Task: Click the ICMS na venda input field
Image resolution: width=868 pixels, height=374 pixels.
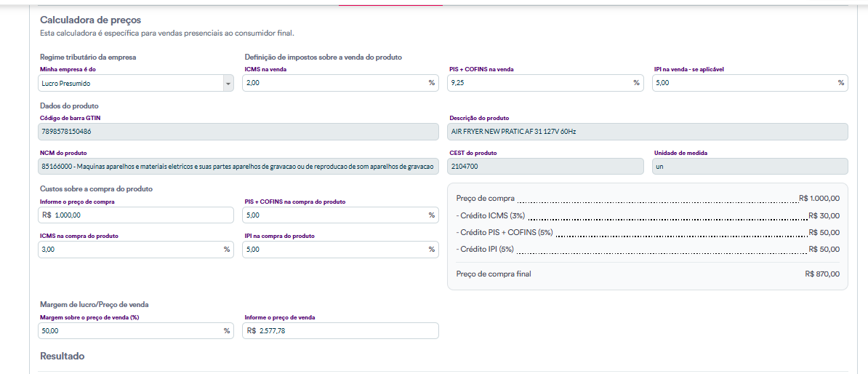Action: pyautogui.click(x=333, y=83)
